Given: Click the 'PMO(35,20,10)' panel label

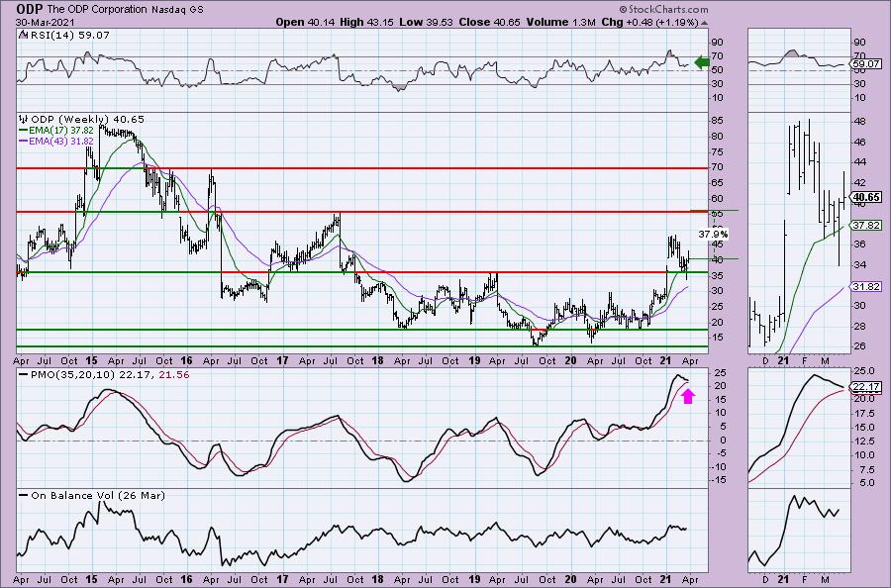Looking at the screenshot, I should [73, 375].
